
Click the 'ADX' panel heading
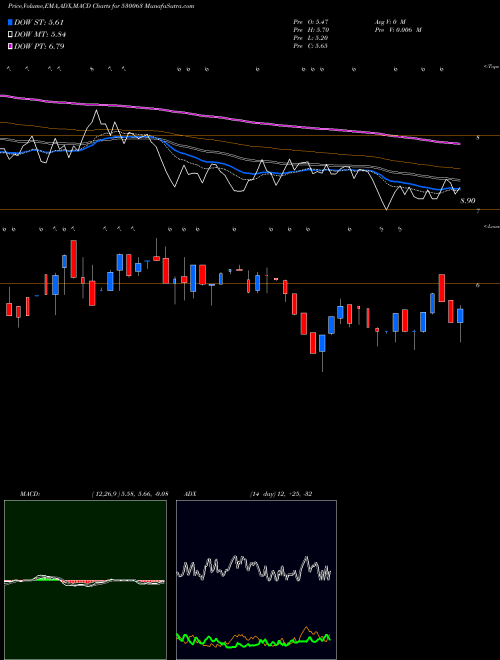point(190,494)
